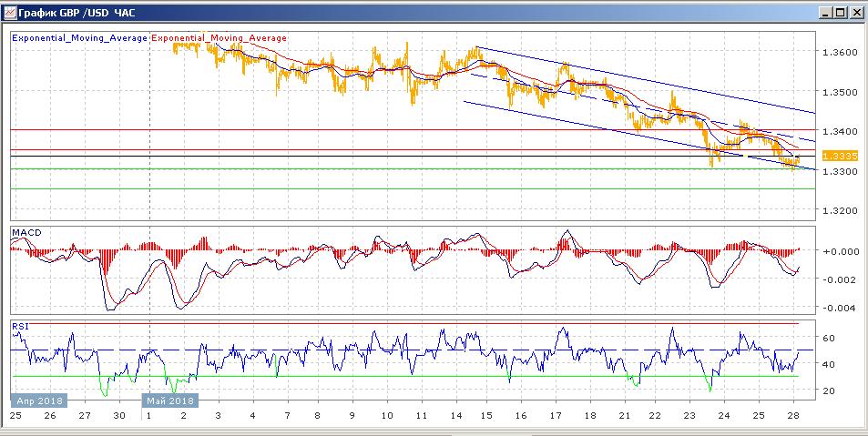Click the RSI 40 axis label

pyautogui.click(x=829, y=364)
